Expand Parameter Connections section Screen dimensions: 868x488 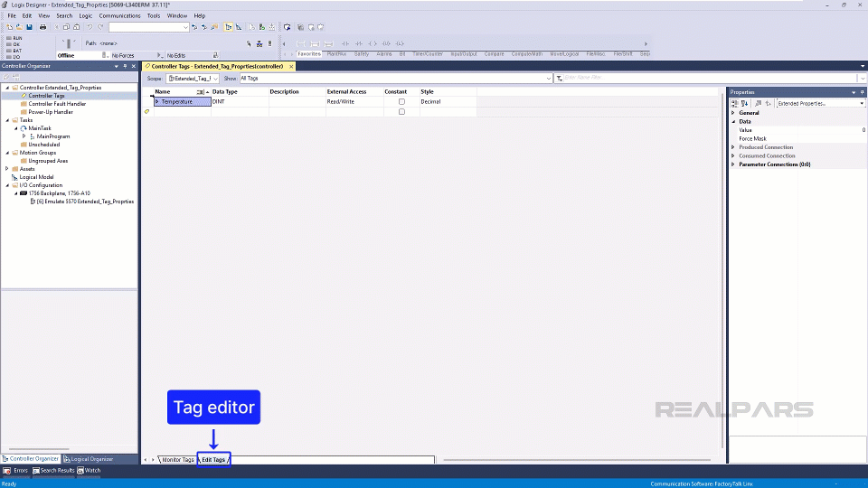tap(733, 164)
